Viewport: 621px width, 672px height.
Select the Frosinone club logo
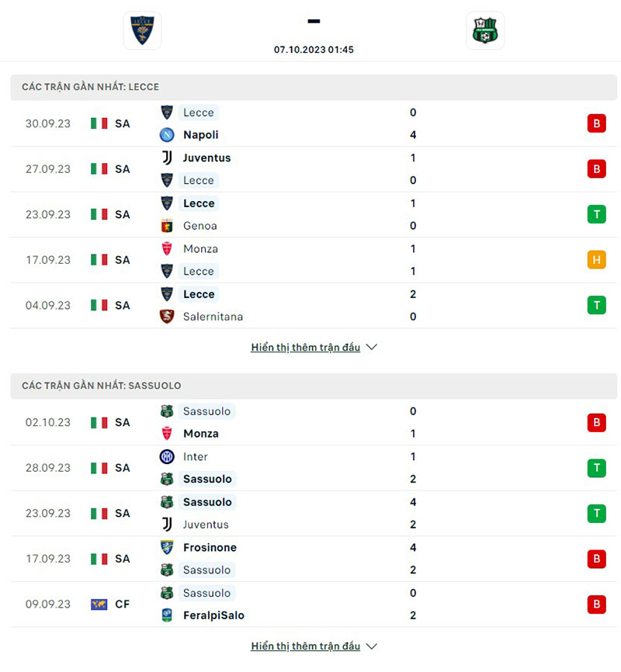point(166,547)
